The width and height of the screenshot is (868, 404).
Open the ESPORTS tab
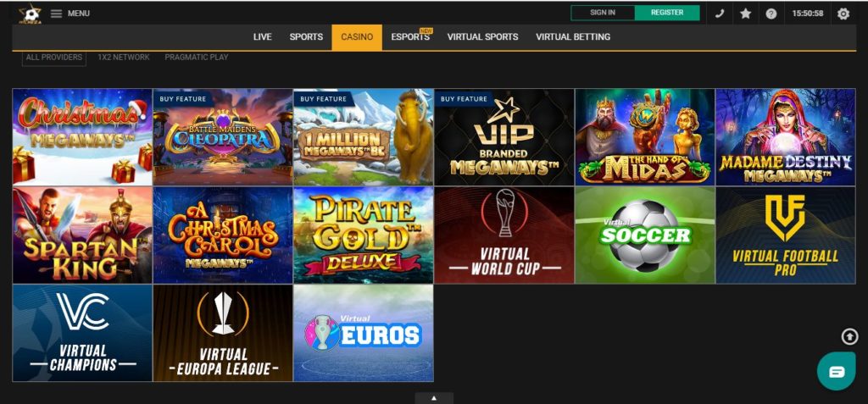coord(410,37)
